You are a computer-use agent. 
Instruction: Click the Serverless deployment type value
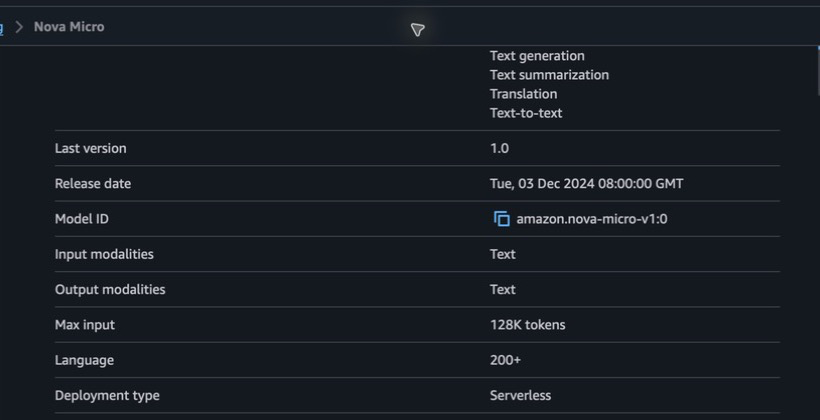[x=520, y=395]
